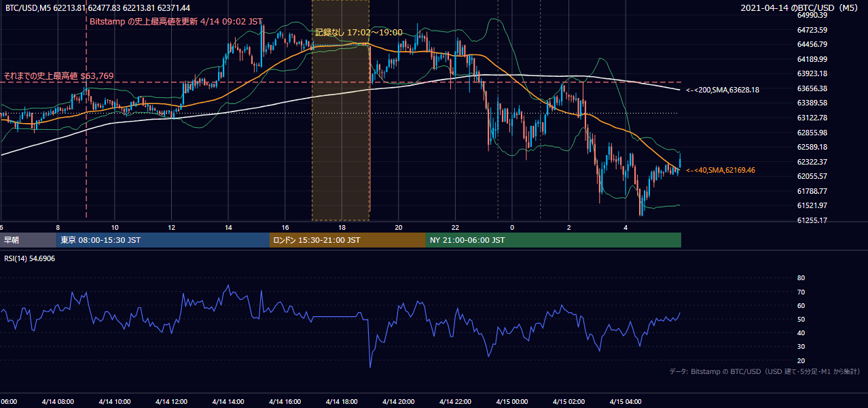This screenshot has width=868, height=408.
Task: Click the 記録なし 17:02～19:00 annotation
Action: 359,32
